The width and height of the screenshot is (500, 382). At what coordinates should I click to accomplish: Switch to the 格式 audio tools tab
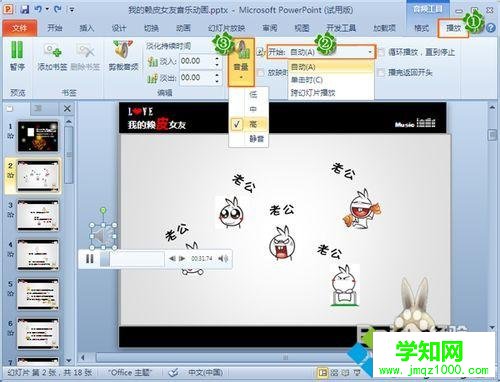click(x=421, y=28)
